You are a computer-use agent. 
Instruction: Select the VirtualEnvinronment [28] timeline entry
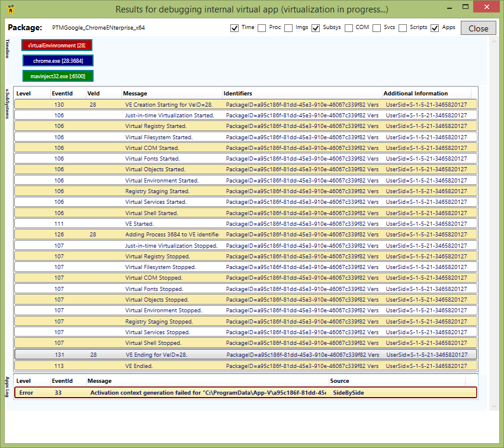coord(56,44)
